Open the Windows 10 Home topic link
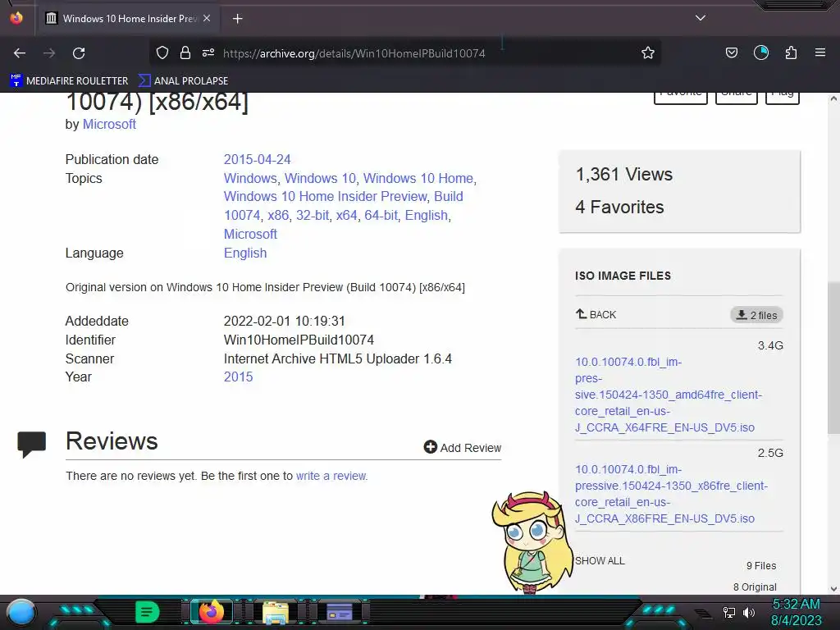This screenshot has height=630, width=840. click(x=418, y=178)
